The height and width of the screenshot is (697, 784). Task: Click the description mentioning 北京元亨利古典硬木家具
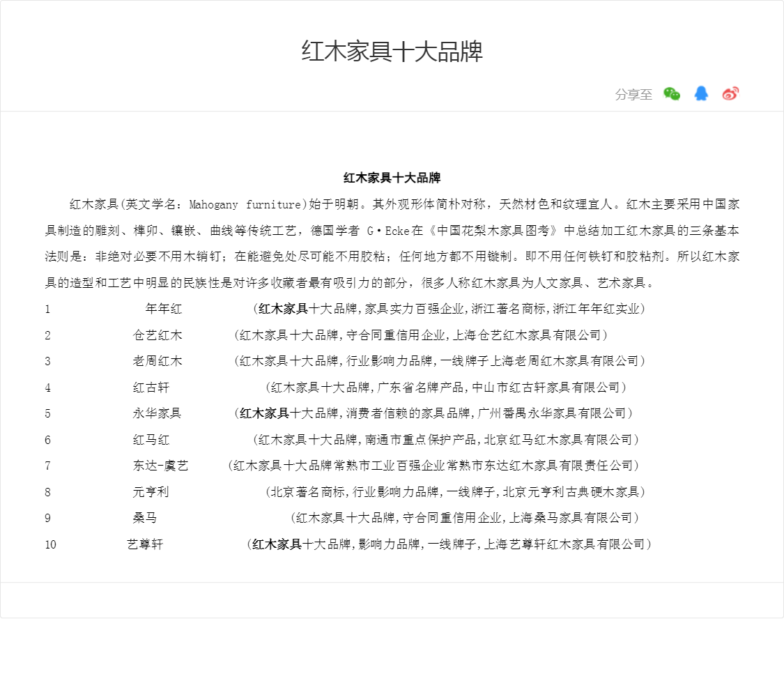click(x=456, y=492)
